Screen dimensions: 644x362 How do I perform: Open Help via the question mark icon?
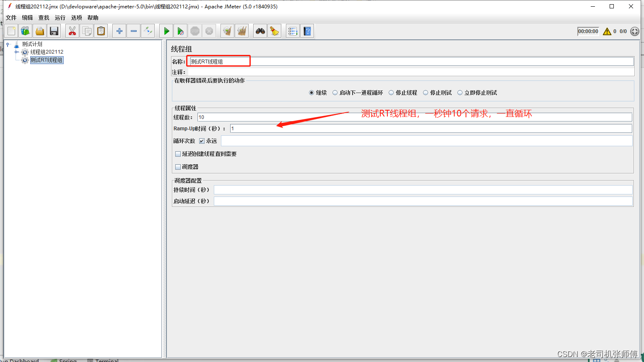(307, 31)
